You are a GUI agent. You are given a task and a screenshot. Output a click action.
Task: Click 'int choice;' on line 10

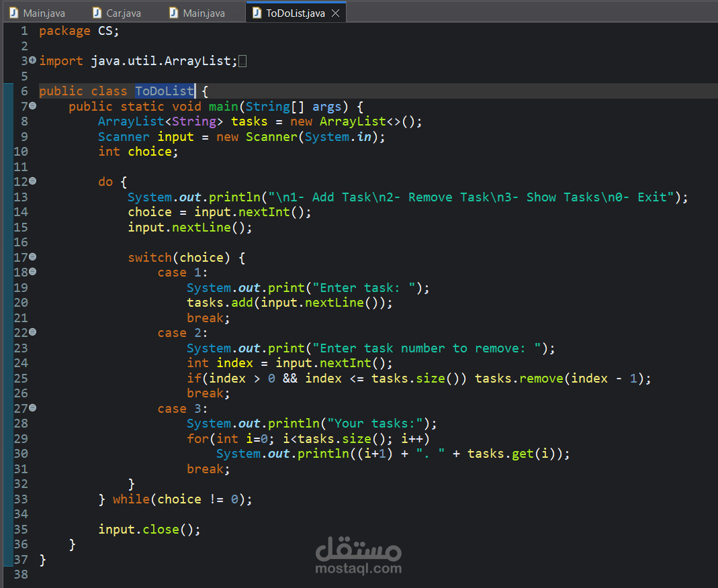[x=138, y=152]
